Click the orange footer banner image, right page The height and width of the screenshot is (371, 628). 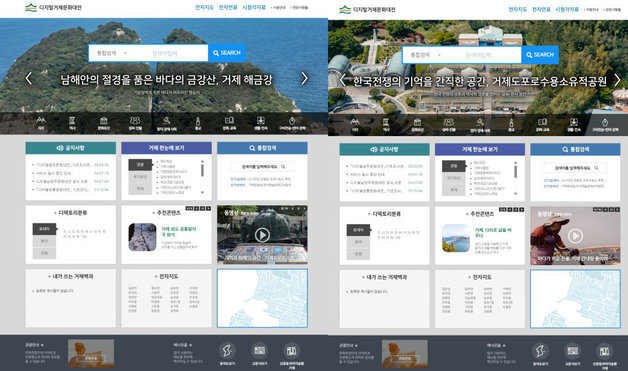coord(405,354)
